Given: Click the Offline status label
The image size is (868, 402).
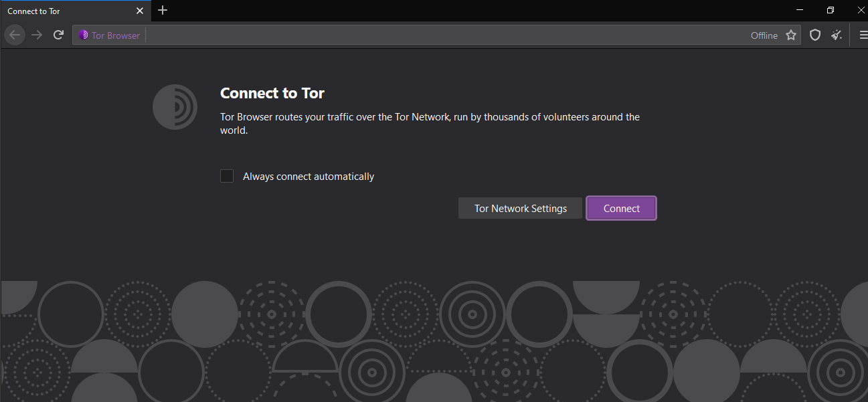Looking at the screenshot, I should tap(764, 35).
